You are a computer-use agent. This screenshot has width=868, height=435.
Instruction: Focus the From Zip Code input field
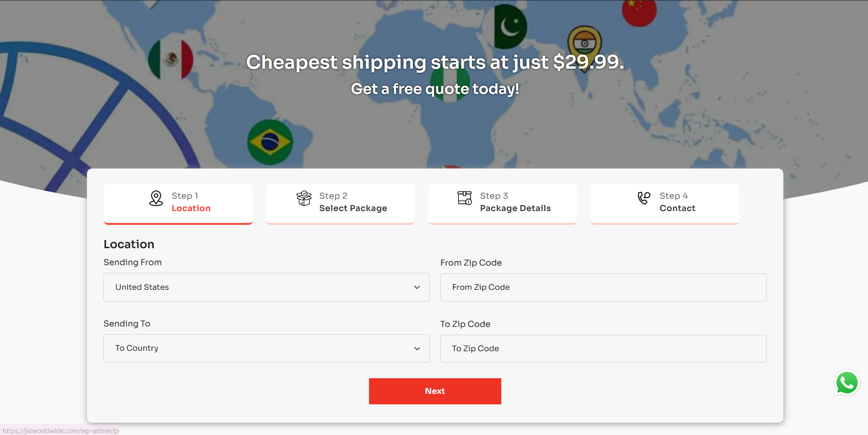pos(603,288)
